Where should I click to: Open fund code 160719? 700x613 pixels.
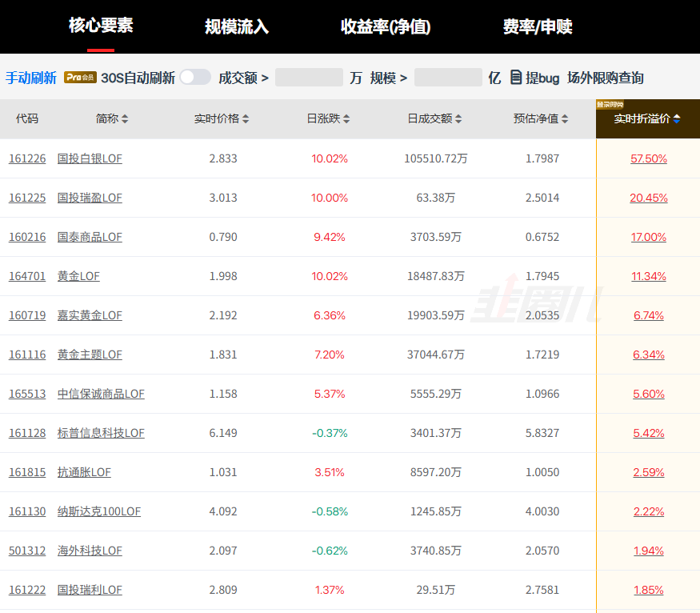(27, 315)
